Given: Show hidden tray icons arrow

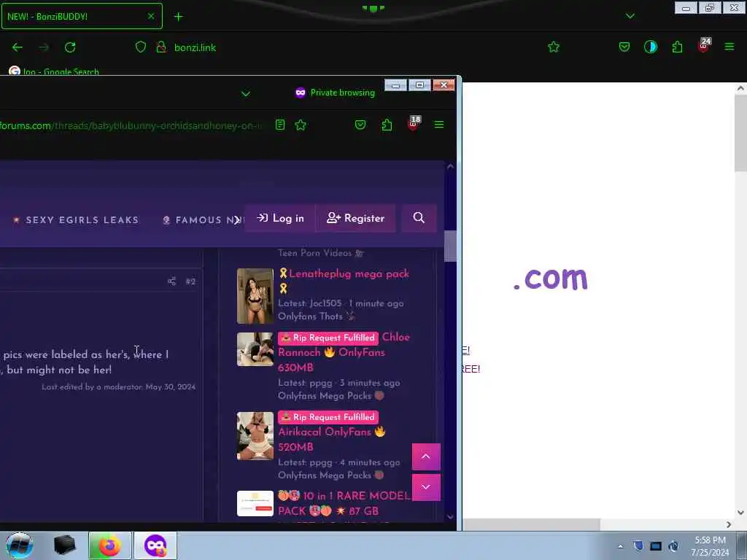Looking at the screenshot, I should pos(620,546).
